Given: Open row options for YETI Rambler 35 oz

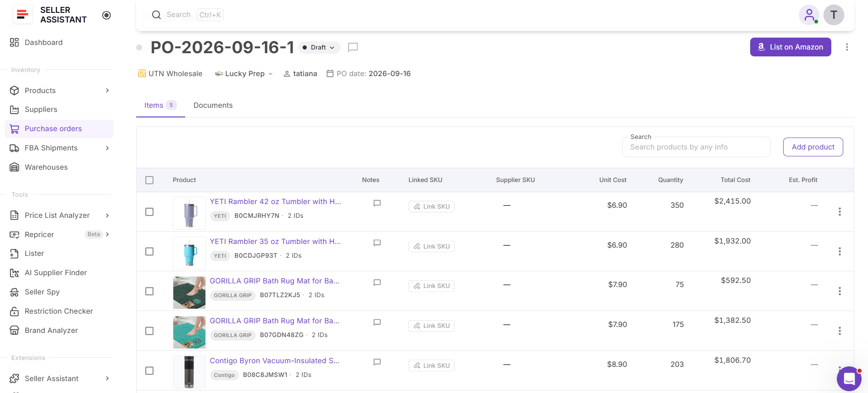Looking at the screenshot, I should [840, 252].
